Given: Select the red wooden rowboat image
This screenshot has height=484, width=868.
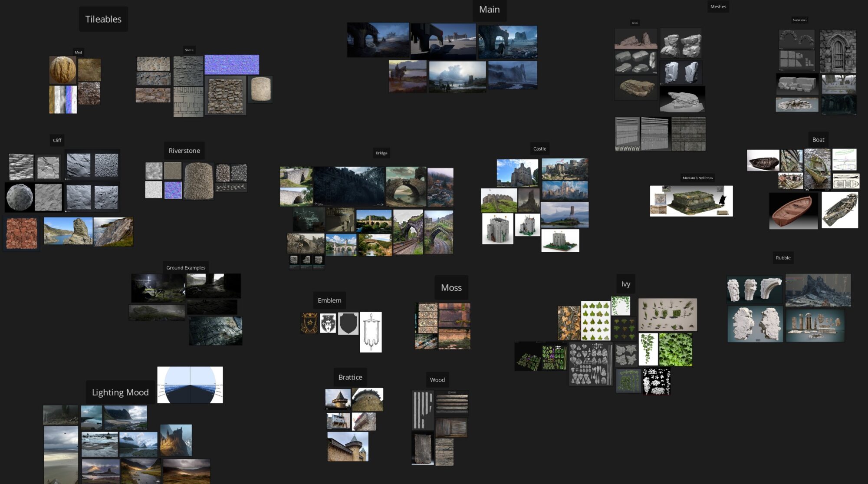Looking at the screenshot, I should [793, 211].
